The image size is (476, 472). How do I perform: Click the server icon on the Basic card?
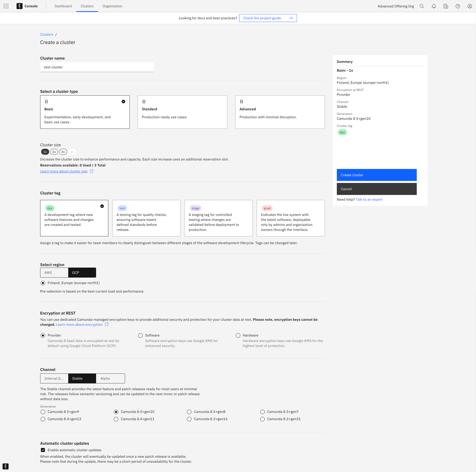click(46, 102)
